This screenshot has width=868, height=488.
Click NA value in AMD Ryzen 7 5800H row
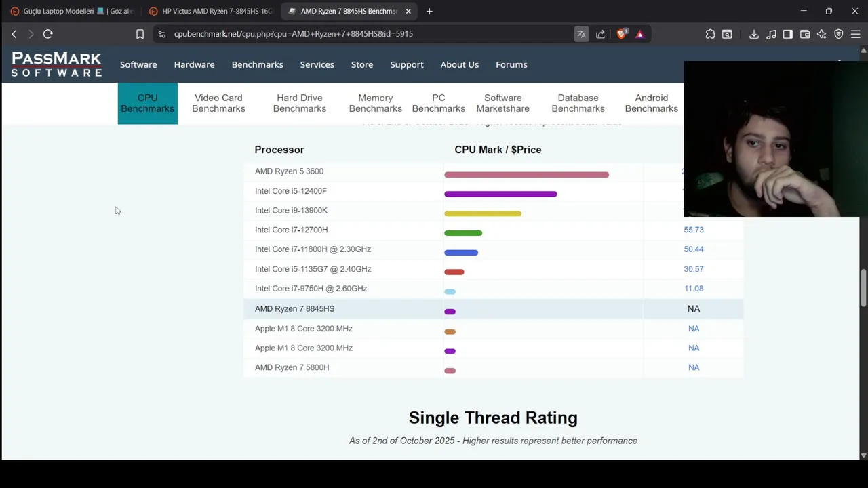(x=693, y=367)
